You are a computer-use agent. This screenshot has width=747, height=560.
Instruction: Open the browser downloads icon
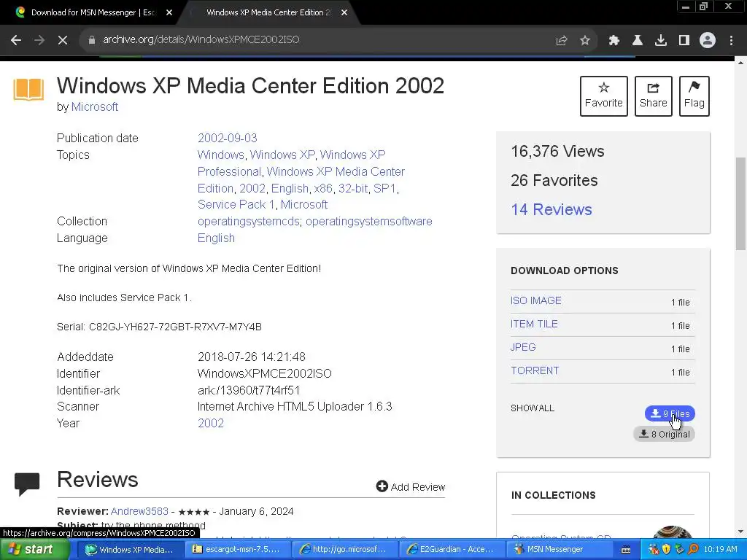point(661,41)
